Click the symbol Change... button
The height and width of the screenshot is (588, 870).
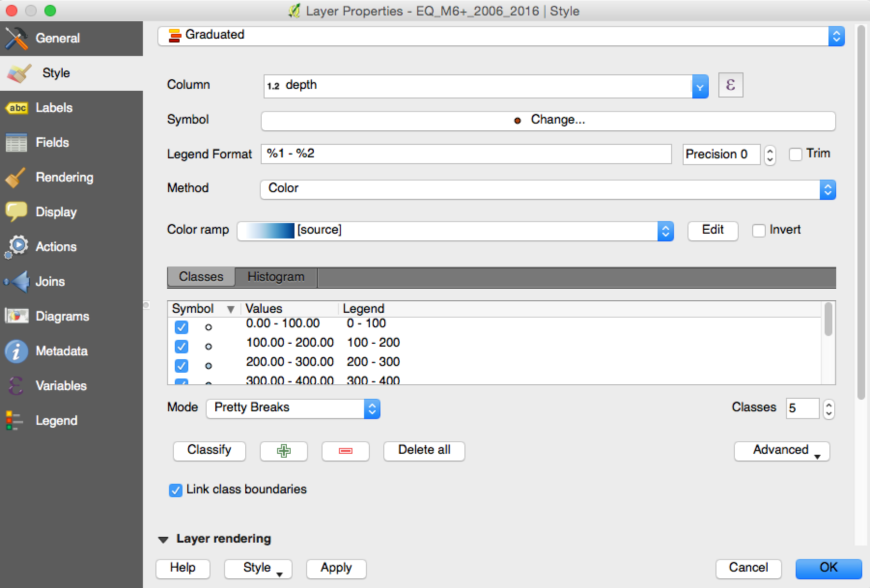point(548,121)
